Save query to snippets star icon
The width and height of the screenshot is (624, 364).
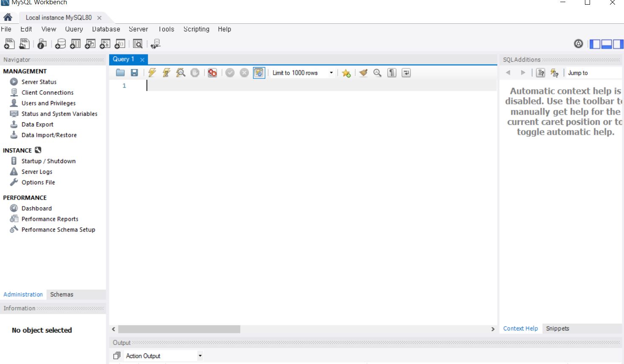click(x=347, y=73)
